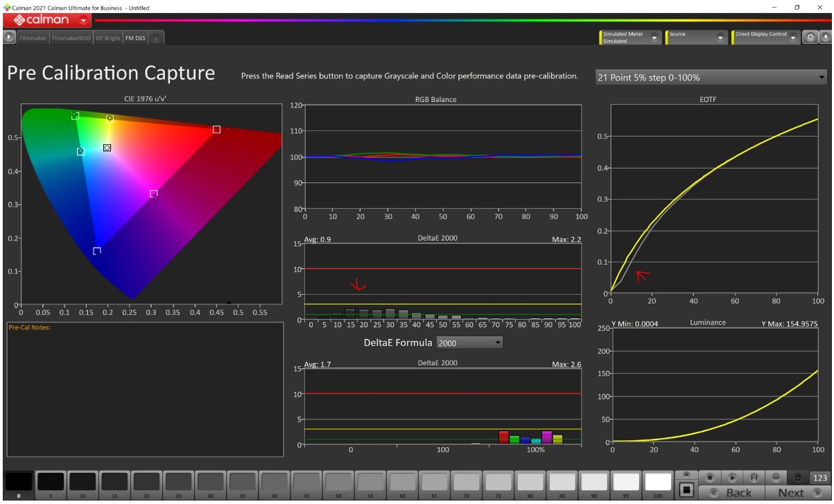
Task: Go to previous step with Back
Action: pyautogui.click(x=731, y=493)
